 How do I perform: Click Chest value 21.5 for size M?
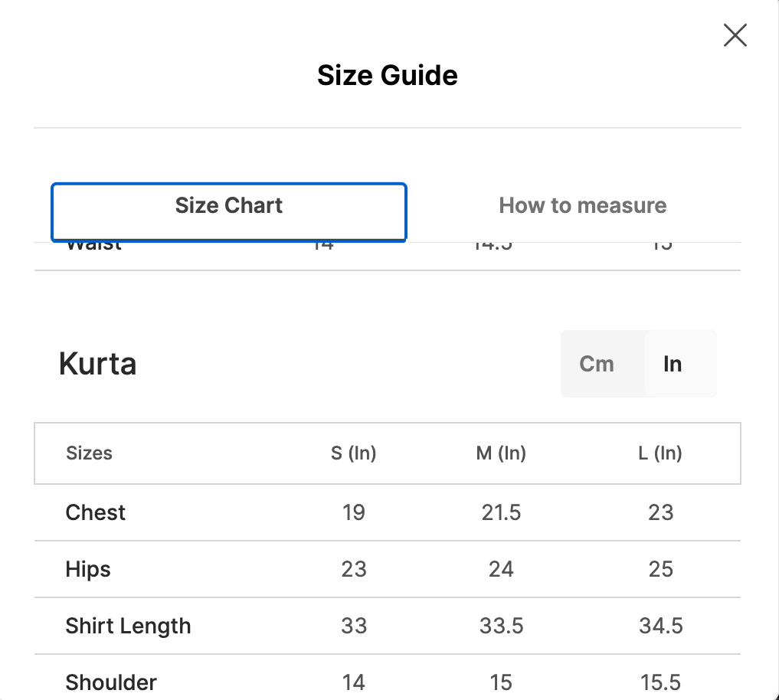(501, 512)
